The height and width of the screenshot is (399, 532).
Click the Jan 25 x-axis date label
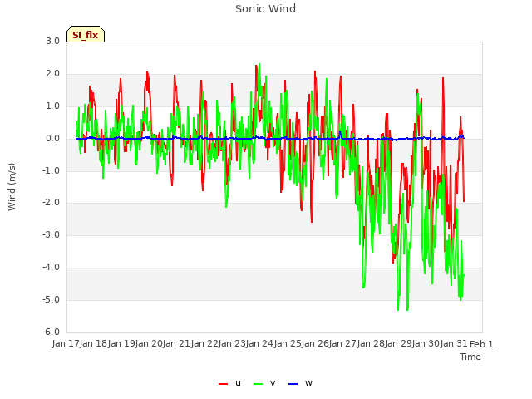(288, 344)
